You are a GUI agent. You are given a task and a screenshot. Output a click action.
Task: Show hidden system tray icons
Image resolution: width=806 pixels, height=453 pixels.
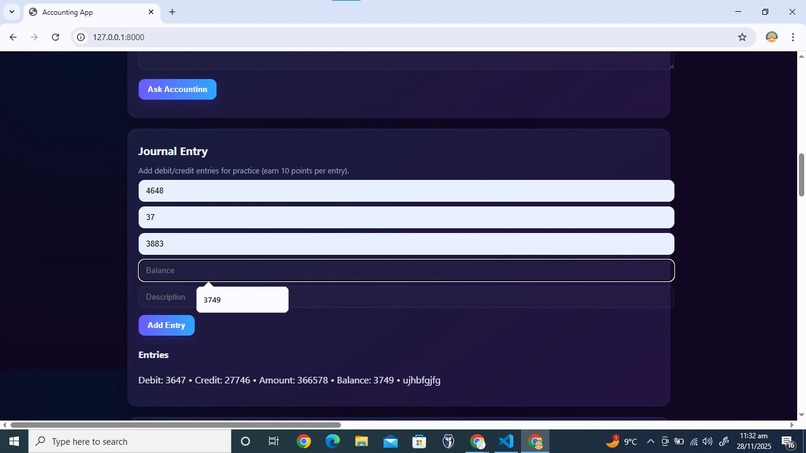[x=650, y=441]
